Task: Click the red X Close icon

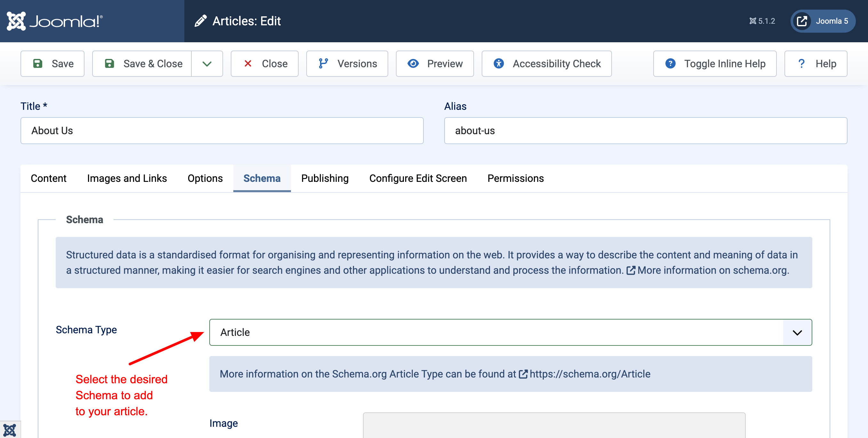Action: coord(248,63)
